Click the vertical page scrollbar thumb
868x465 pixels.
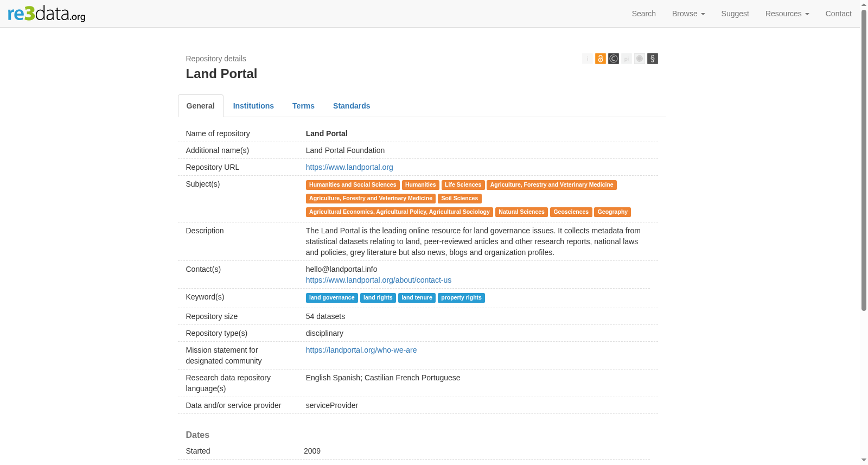tap(864, 160)
